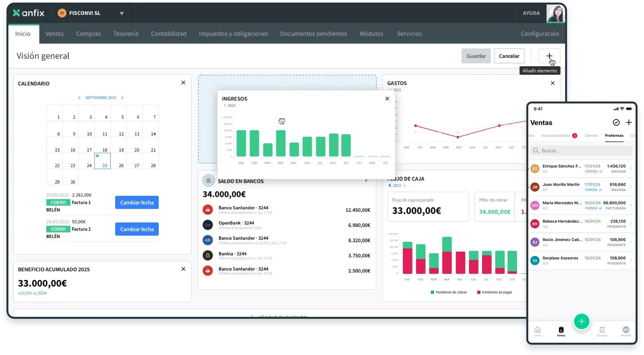Navigate to next month in calendar
The height and width of the screenshot is (355, 644).
122,97
